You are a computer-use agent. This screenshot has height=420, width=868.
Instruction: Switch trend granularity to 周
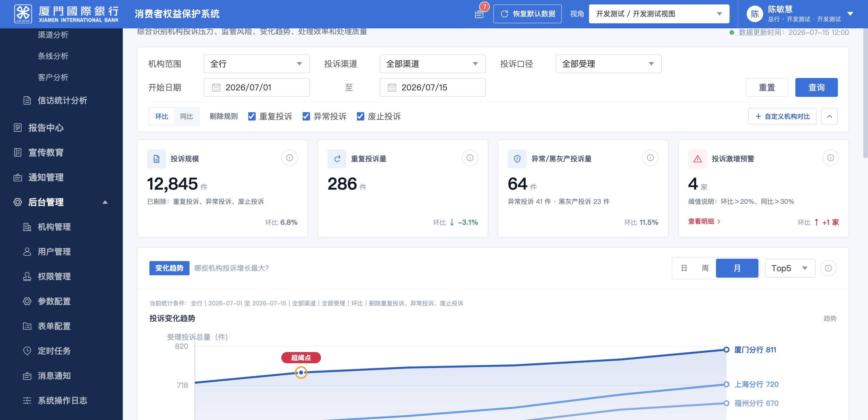705,268
